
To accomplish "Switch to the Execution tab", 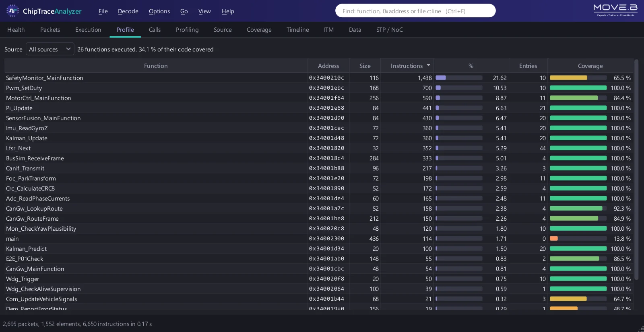I will point(88,30).
